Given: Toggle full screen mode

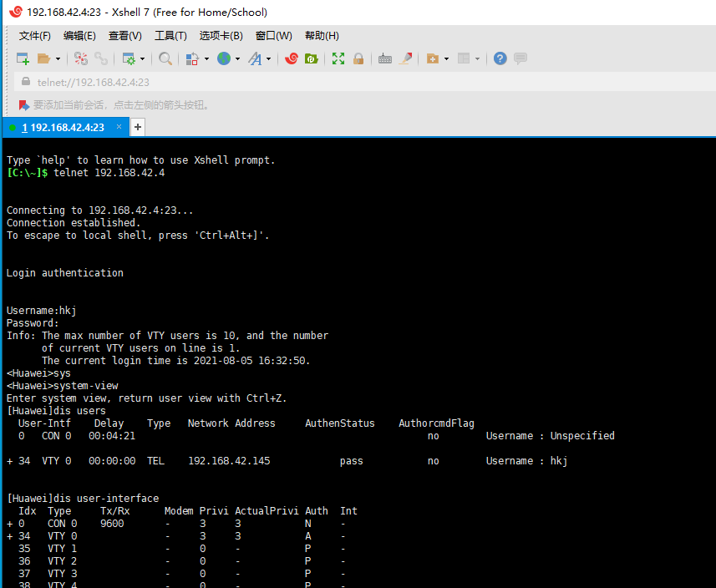Looking at the screenshot, I should (337, 58).
